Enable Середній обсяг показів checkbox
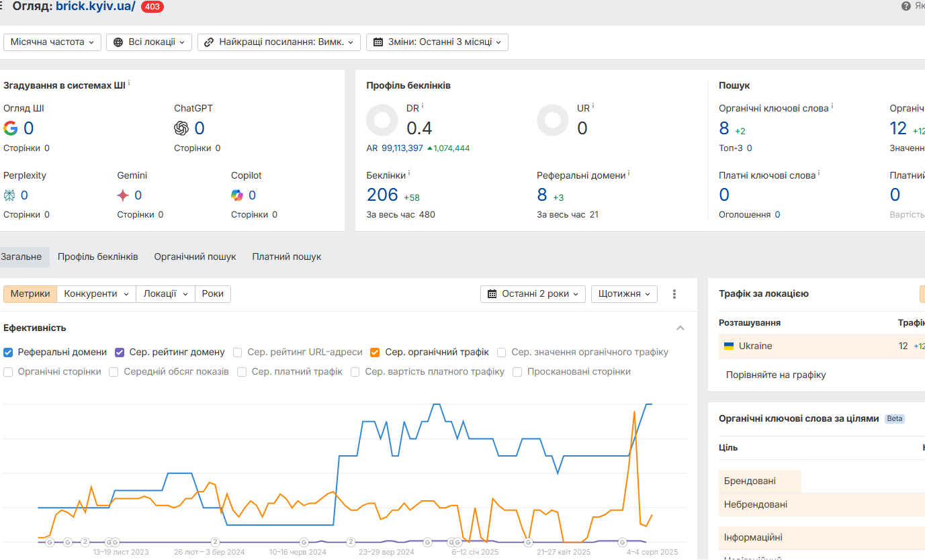The width and height of the screenshot is (925, 560). click(x=114, y=371)
